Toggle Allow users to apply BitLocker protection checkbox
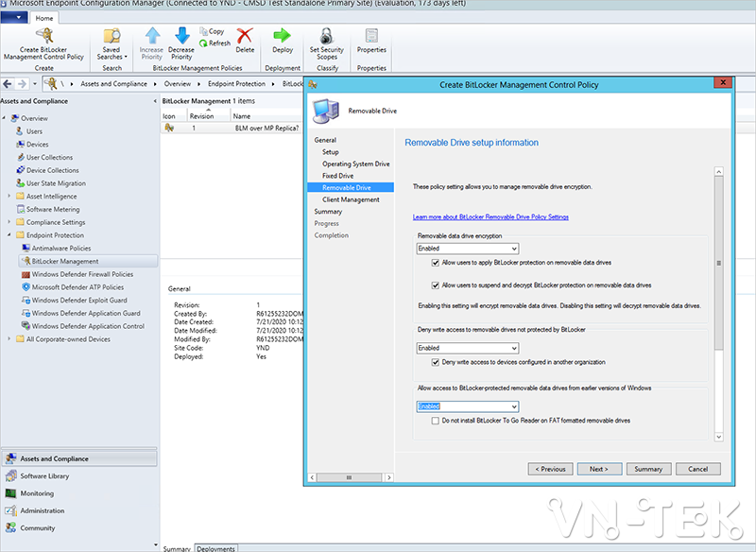 coord(436,262)
